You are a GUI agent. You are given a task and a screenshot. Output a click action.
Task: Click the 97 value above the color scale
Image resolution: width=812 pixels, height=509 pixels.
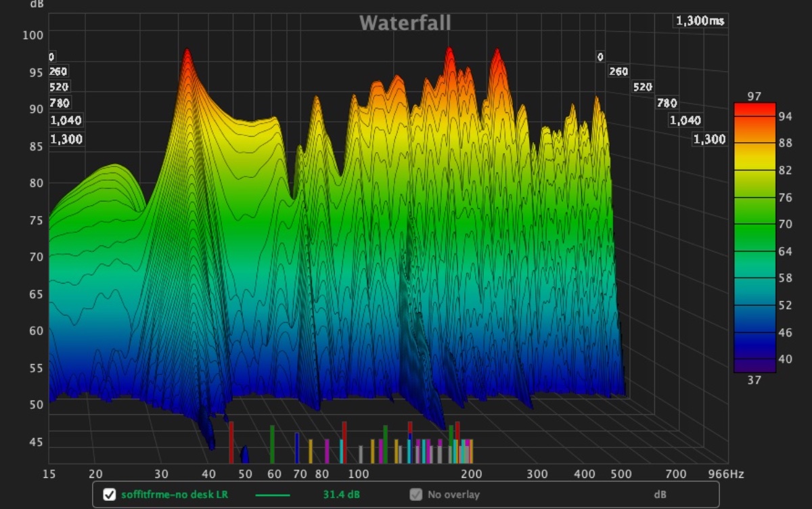point(754,97)
